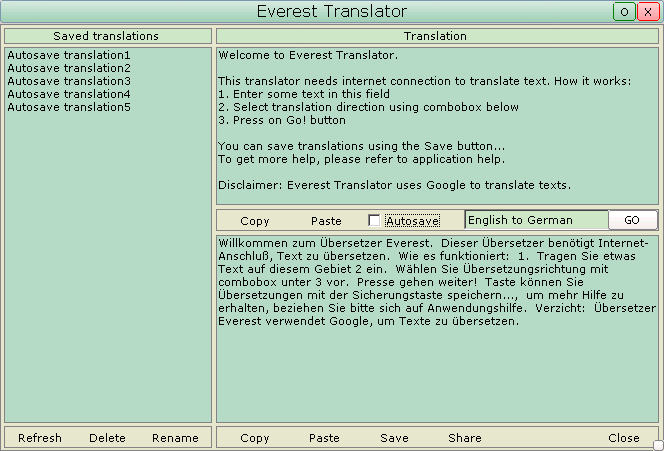The width and height of the screenshot is (664, 451).
Task: Click the line '1. Enter some text in this field'
Action: 304,94
